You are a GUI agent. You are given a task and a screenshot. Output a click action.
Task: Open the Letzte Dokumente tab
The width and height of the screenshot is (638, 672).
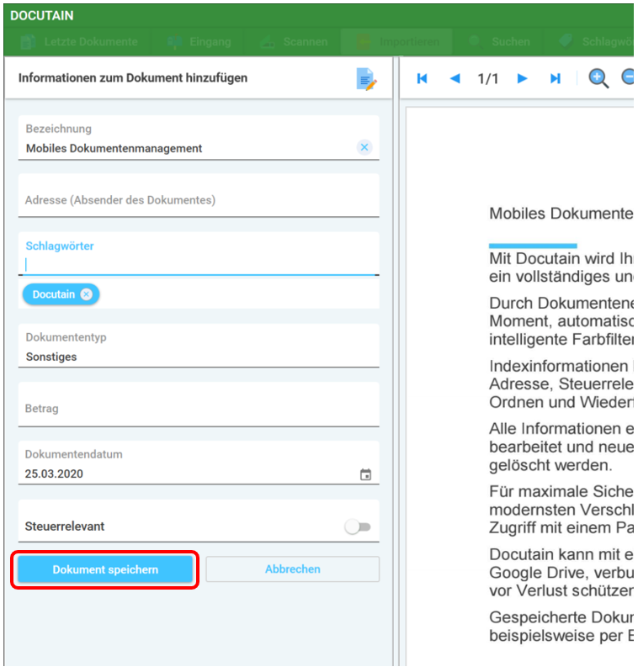click(79, 42)
